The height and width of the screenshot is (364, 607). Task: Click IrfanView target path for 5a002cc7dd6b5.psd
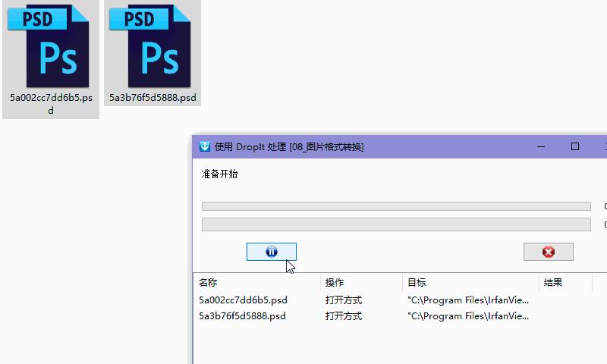[x=468, y=300]
